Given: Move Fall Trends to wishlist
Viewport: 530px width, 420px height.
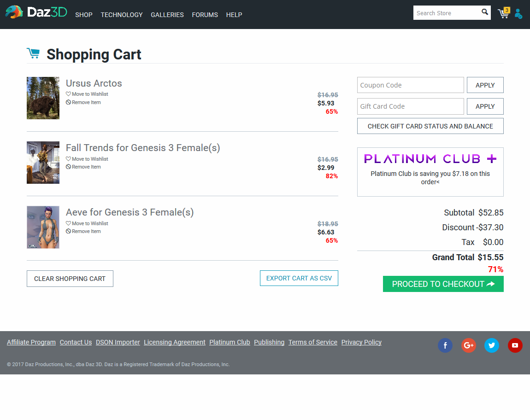Looking at the screenshot, I should tap(87, 159).
